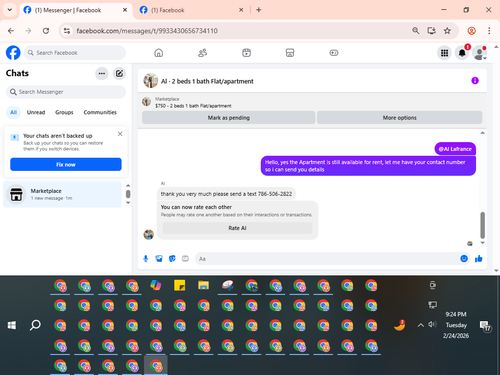Select the All chats filter tab
This screenshot has height=375, width=500.
[13, 112]
